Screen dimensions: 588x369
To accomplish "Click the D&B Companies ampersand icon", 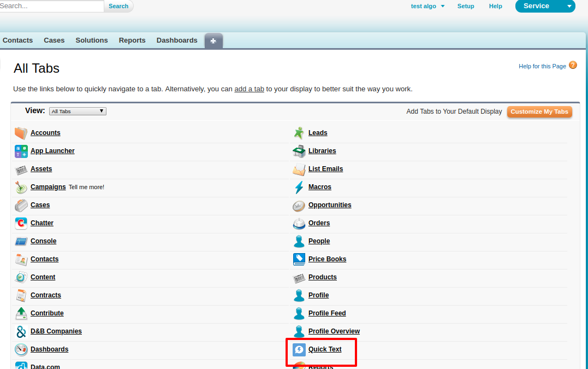I will (x=21, y=331).
